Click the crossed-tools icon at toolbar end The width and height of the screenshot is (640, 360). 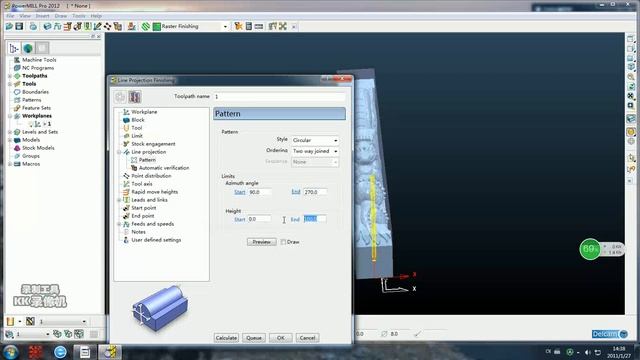click(283, 27)
